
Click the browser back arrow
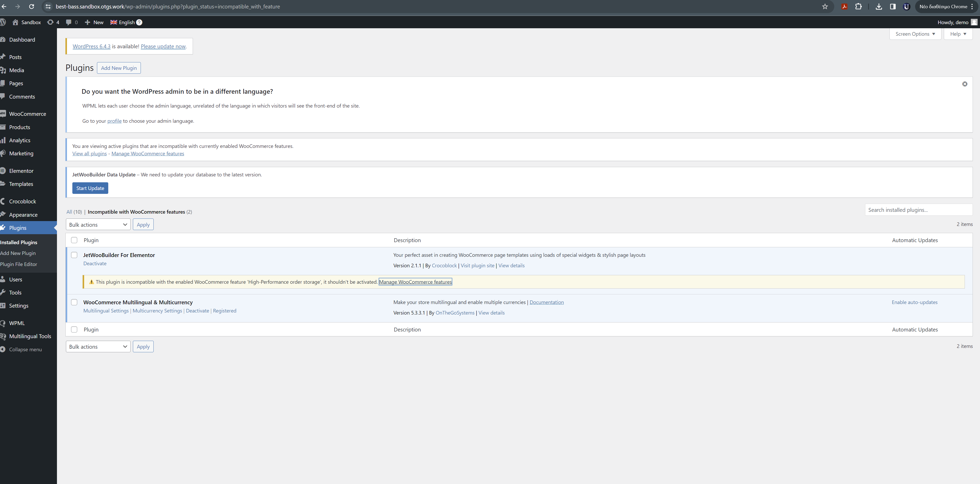tap(4, 6)
